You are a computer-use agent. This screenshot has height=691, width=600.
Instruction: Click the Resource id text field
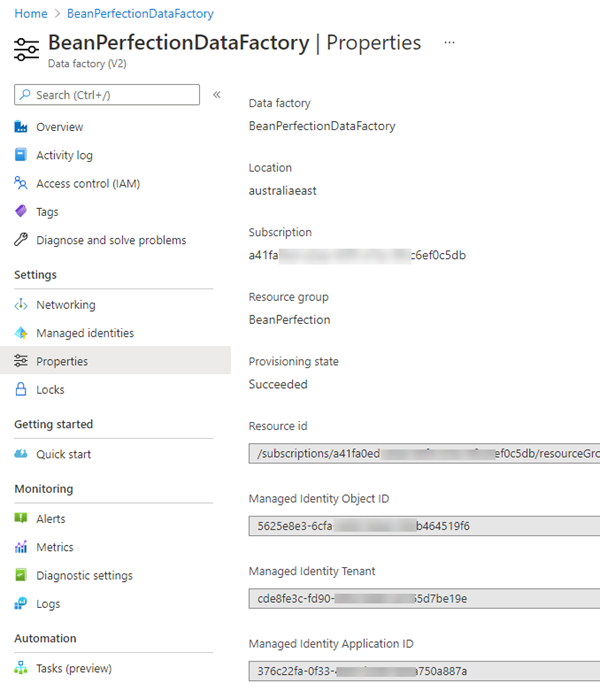[424, 453]
